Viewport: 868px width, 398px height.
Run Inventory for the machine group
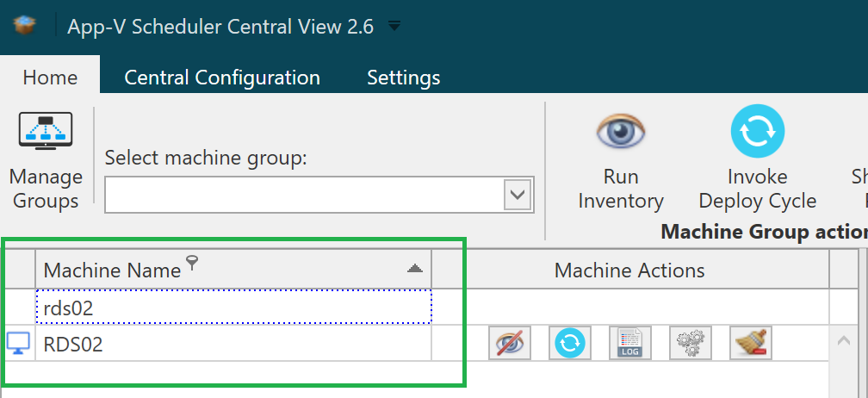tap(620, 131)
